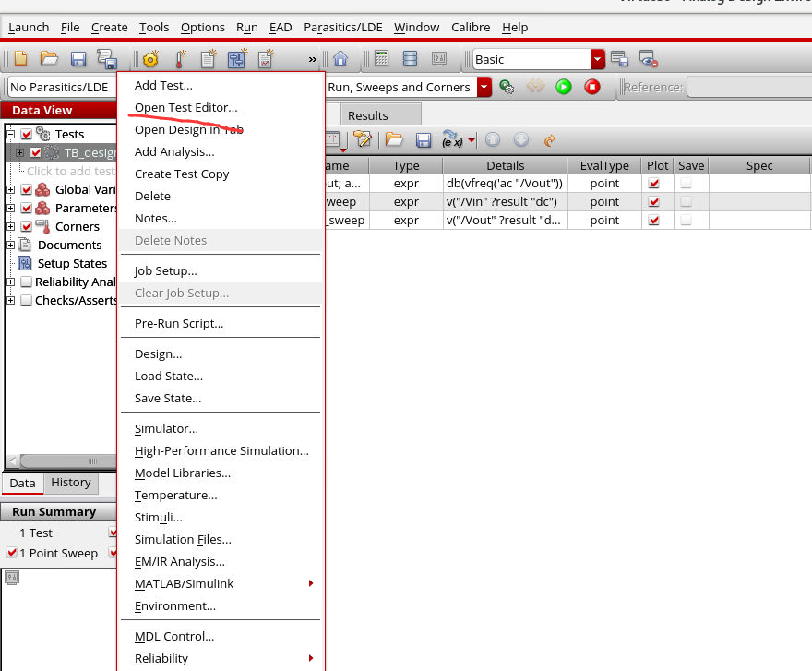Click the grey results panel icon
The width and height of the screenshot is (812, 671).
tap(439, 58)
